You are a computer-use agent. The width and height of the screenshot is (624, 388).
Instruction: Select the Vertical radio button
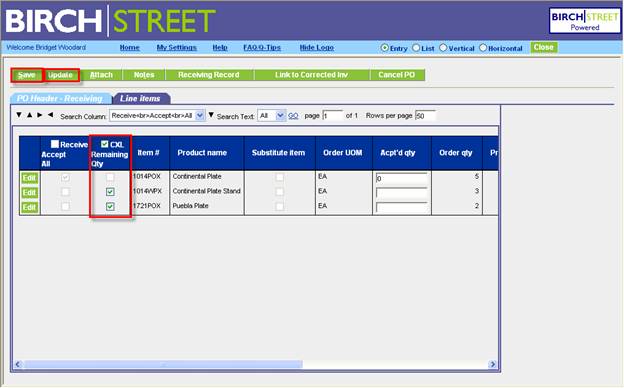point(443,48)
